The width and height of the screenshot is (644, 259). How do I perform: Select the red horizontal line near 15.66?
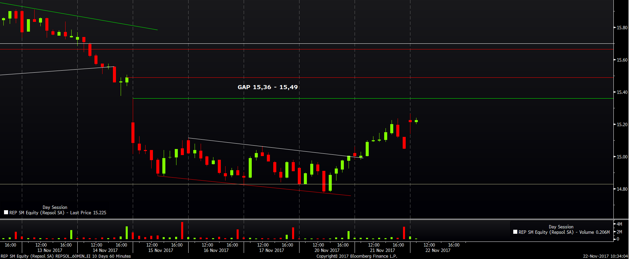307,49
